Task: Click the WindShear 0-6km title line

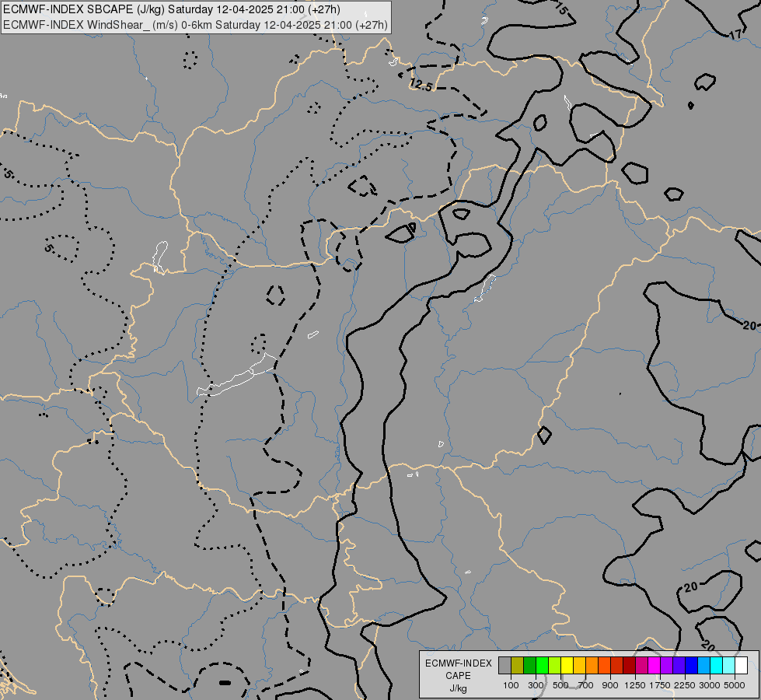Action: pyautogui.click(x=195, y=24)
